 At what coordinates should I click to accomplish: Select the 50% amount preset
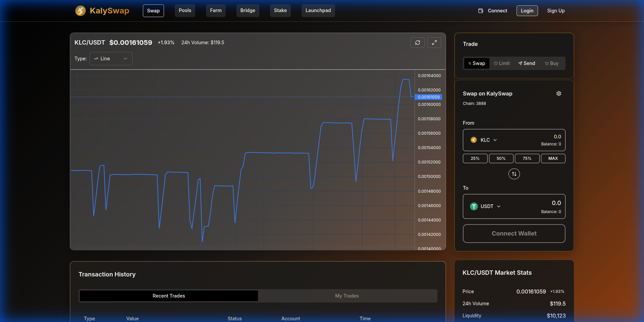[x=501, y=158]
